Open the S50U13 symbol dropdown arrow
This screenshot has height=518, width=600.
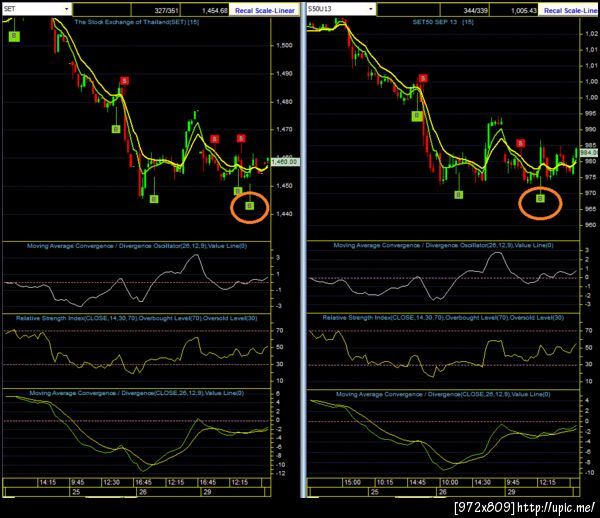370,9
